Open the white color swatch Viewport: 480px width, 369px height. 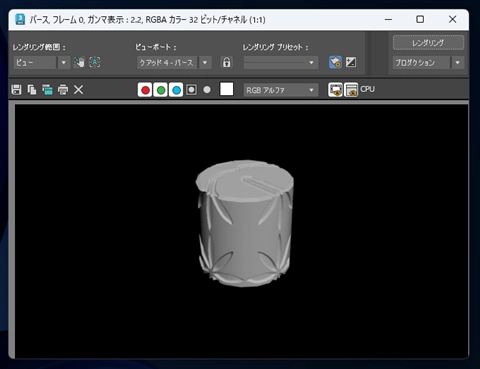(226, 89)
